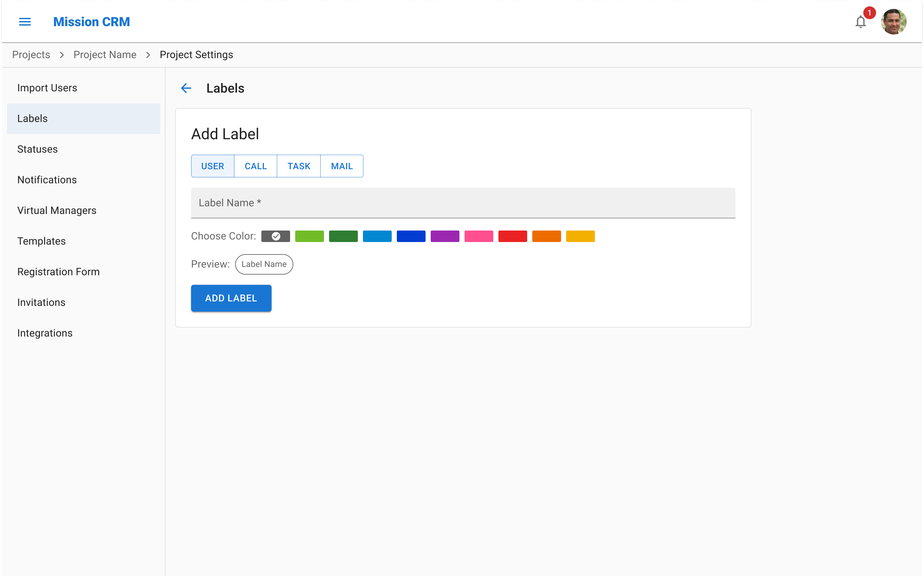Choose the orange color swatch
Screen dimensions: 924x576
(547, 236)
